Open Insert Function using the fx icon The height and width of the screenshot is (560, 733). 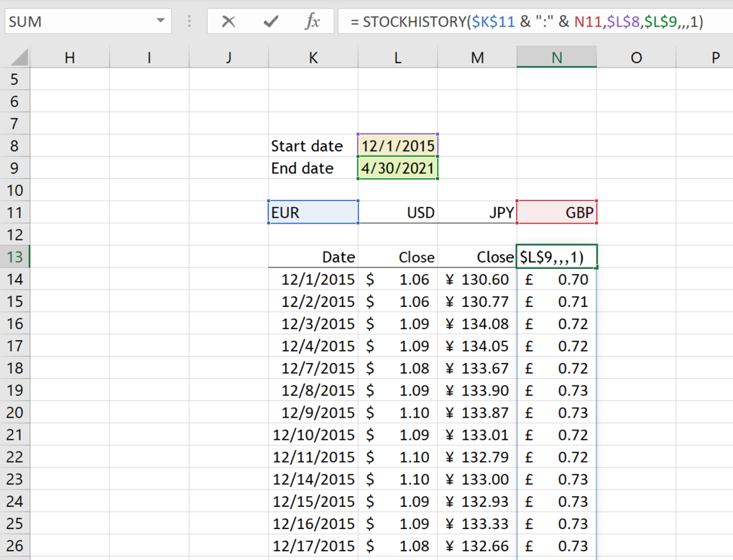coord(312,22)
